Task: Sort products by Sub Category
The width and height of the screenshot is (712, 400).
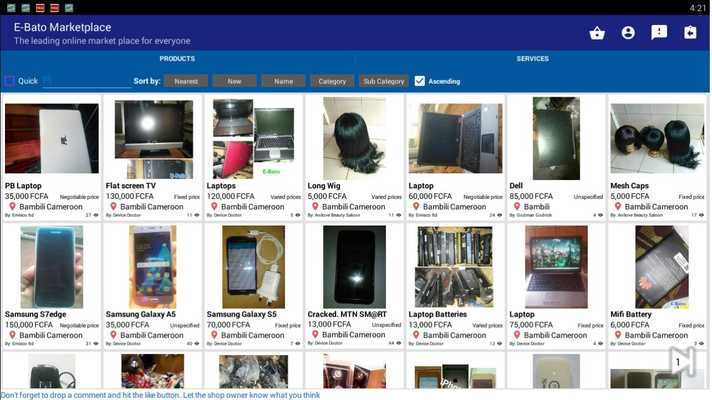Action: click(x=383, y=81)
